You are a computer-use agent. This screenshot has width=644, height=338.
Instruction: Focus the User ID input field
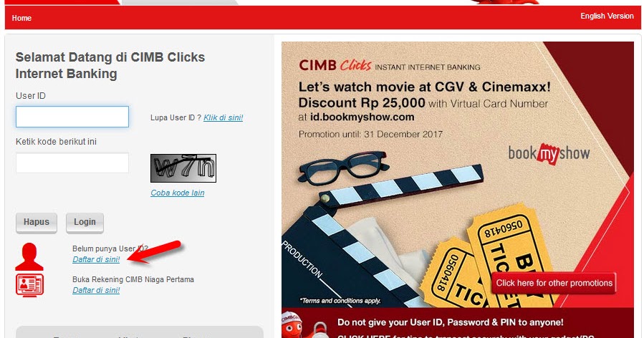coord(72,117)
